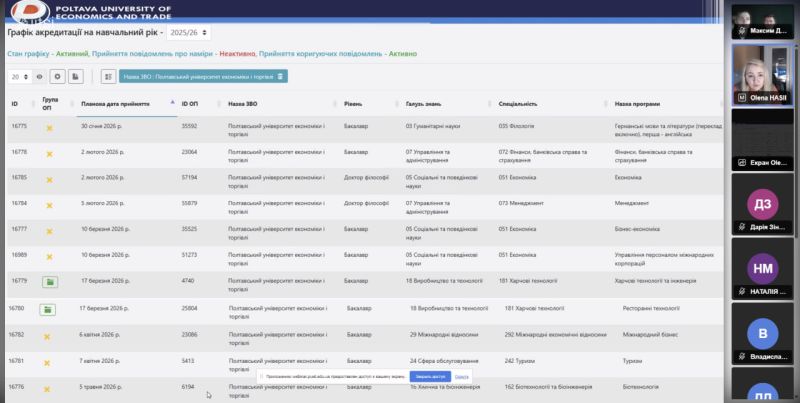Remove the Назва ЗВО filter via trash icon
Screen dimensions: 800x403
(281, 76)
